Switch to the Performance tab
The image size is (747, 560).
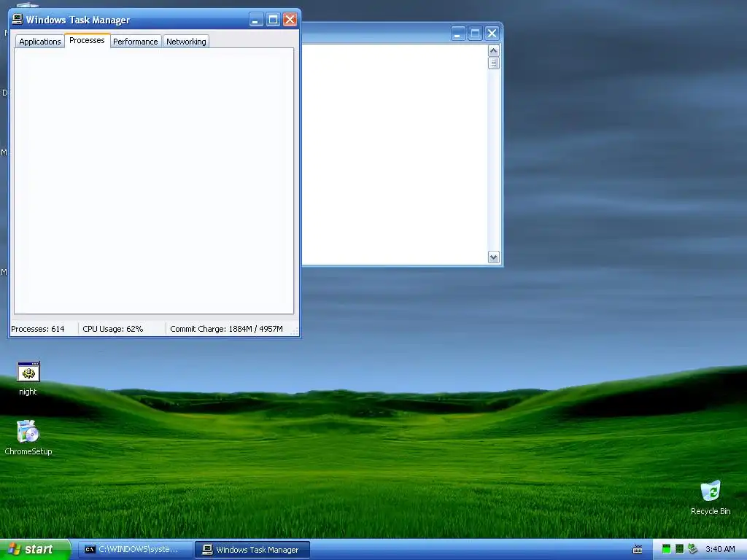point(135,42)
